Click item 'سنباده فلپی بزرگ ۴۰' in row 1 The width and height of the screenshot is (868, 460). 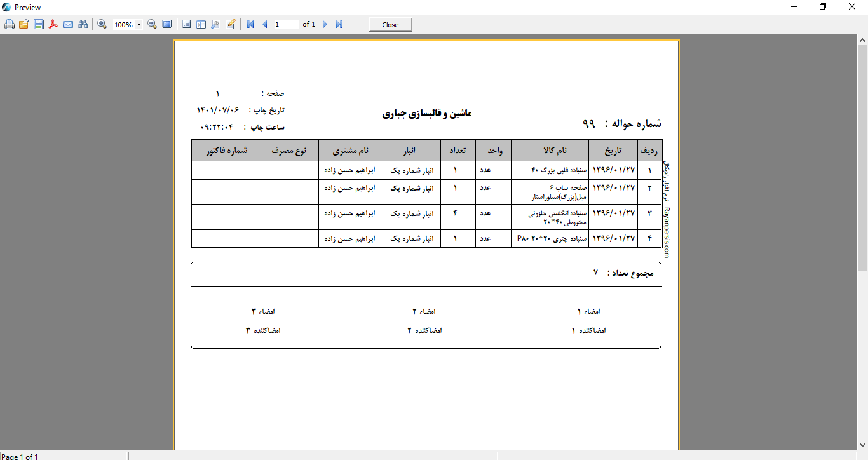(x=558, y=170)
